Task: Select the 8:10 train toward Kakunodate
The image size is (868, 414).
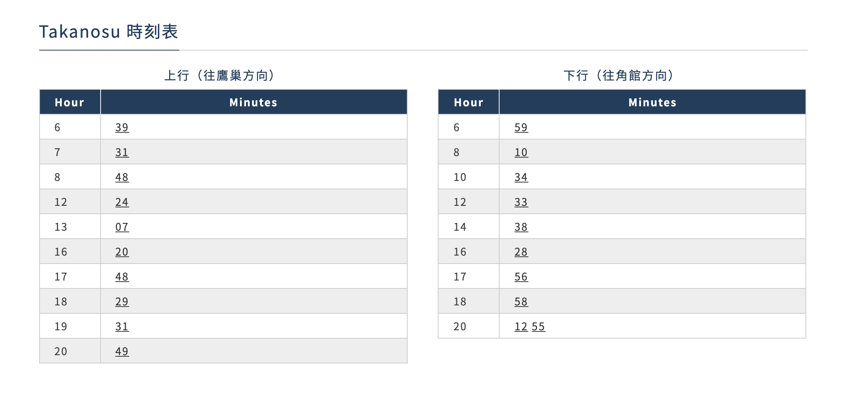Action: [x=521, y=152]
